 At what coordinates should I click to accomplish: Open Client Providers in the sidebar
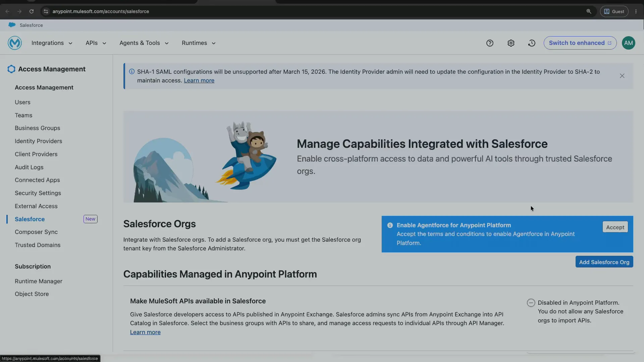36,154
